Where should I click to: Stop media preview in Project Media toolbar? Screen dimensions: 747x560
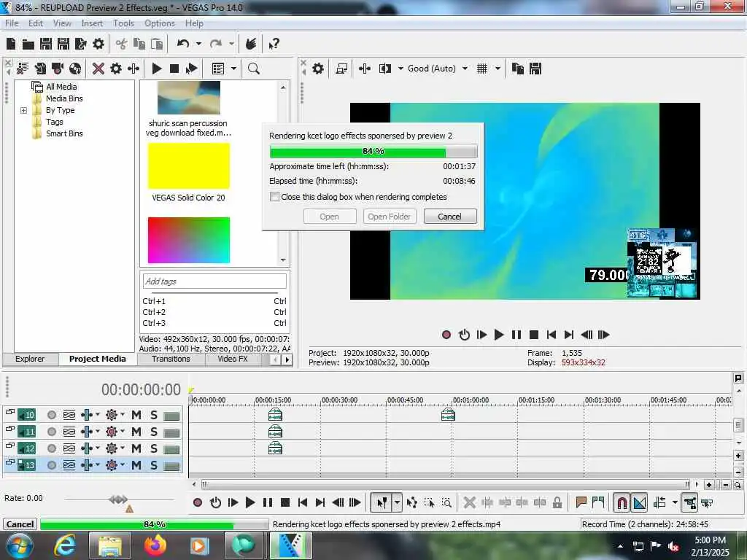(174, 69)
